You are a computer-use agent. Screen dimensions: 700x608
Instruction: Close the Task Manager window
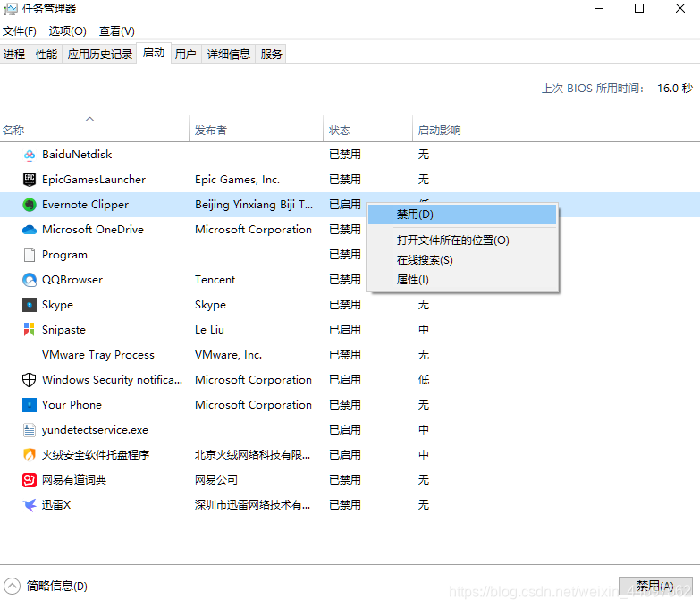680,8
